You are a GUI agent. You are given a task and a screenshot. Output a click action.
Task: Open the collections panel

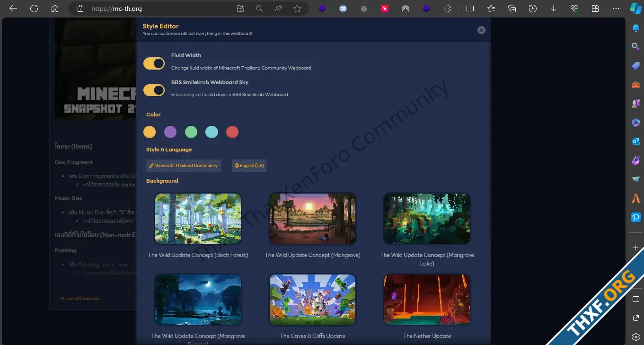click(x=512, y=9)
